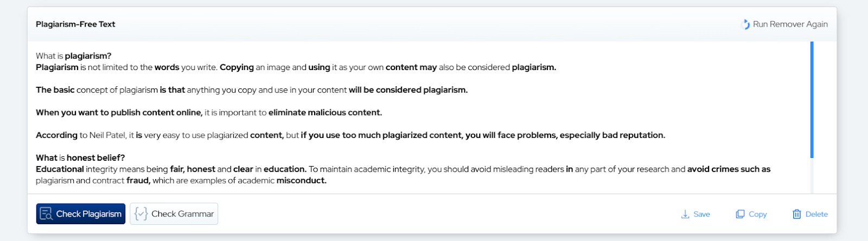Click the bold words "The basic" in text
Image resolution: width=868 pixels, height=241 pixels.
pos(55,90)
